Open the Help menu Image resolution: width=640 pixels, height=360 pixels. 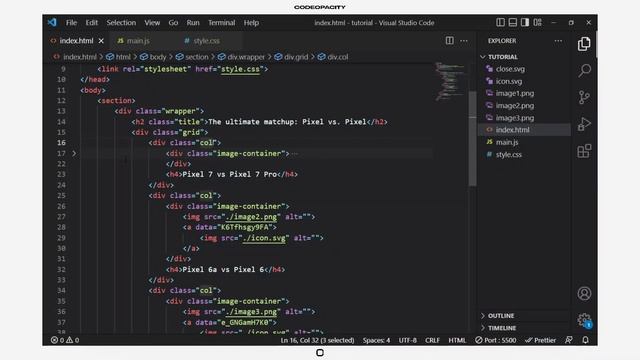pos(251,22)
